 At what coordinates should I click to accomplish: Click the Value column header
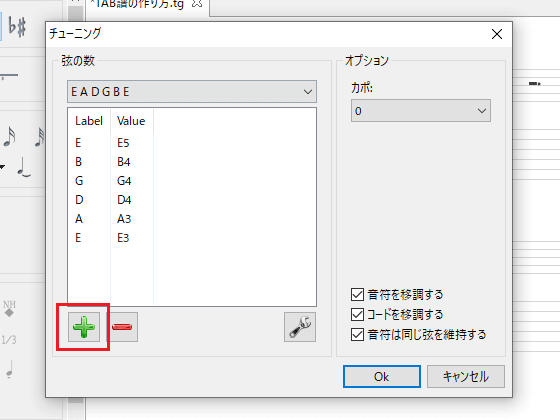coord(131,121)
